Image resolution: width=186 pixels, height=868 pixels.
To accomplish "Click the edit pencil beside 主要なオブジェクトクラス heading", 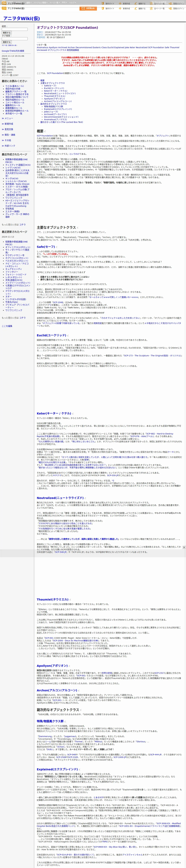I will [x=77, y=228].
